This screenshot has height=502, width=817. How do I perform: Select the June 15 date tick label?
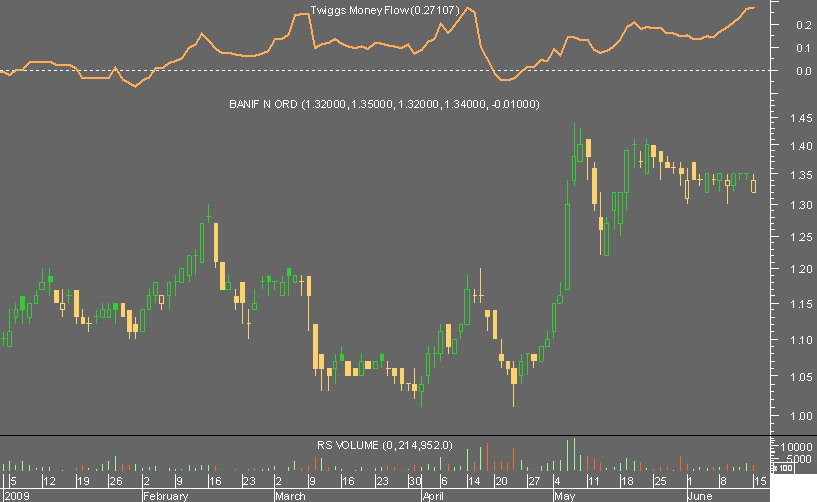(760, 481)
